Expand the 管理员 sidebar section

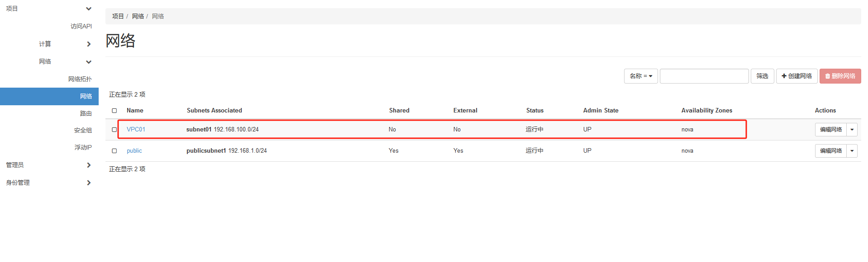click(x=89, y=165)
